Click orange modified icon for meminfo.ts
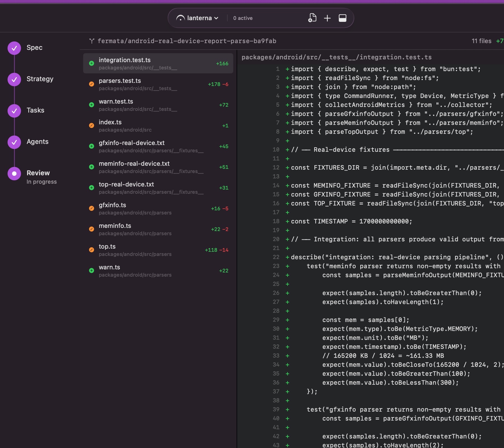Image resolution: width=504 pixels, height=448 pixels. pyautogui.click(x=92, y=229)
